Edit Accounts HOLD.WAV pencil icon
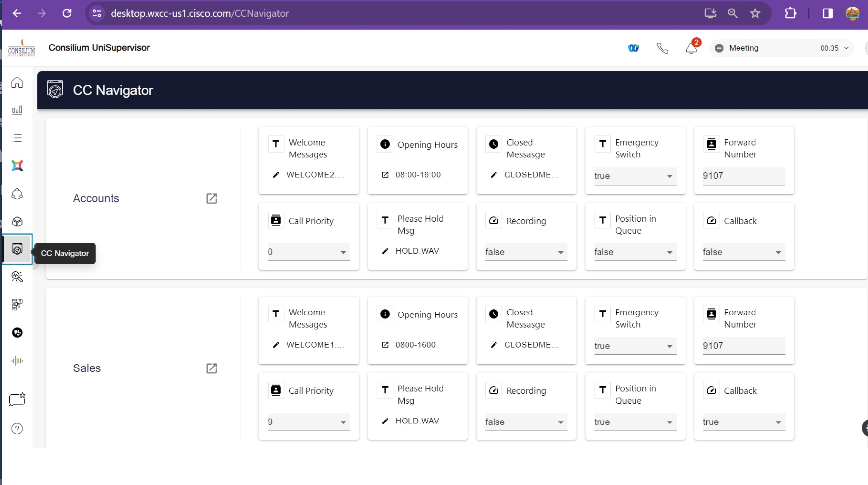Screen dimensions: 868x485 coord(385,251)
